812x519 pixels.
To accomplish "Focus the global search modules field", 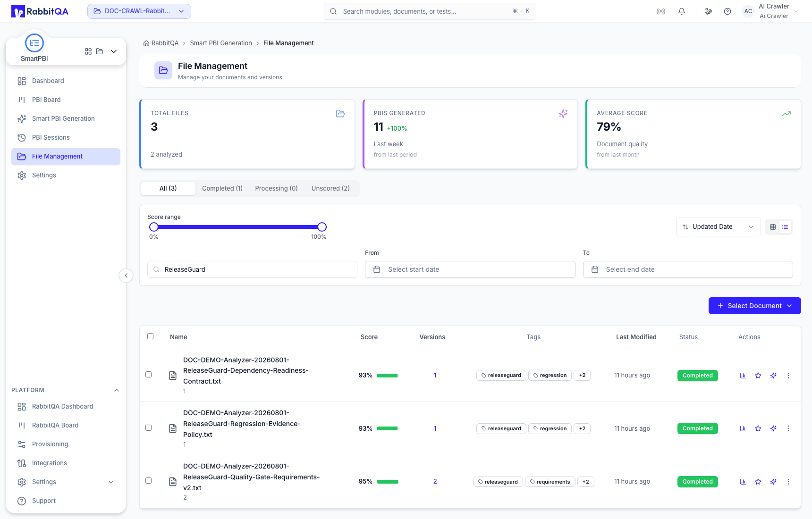I will (430, 11).
